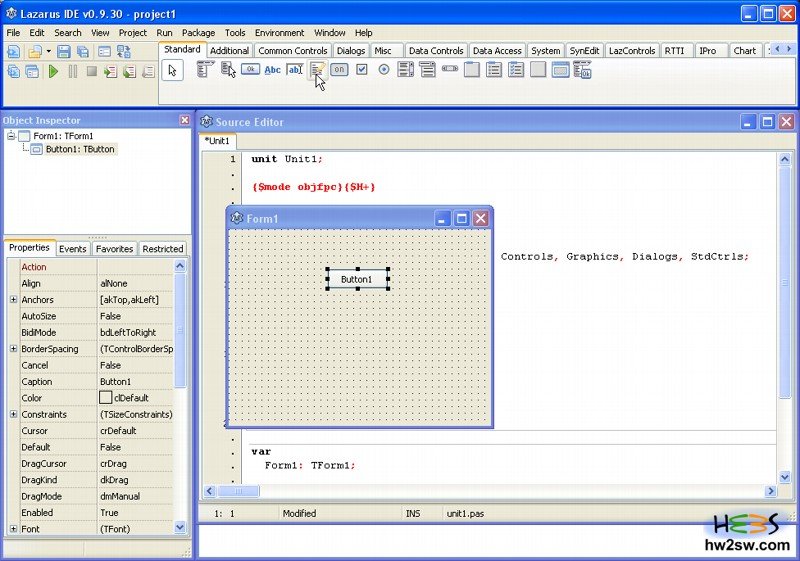The height and width of the screenshot is (561, 800).
Task: Click the Toggle Form/Unit view icon
Action: (124, 52)
